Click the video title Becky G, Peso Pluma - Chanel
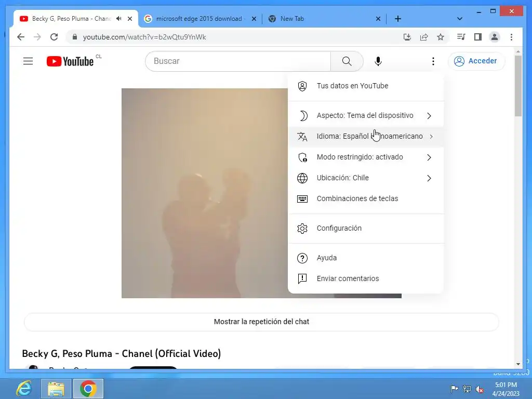This screenshot has width=532, height=399. click(121, 353)
